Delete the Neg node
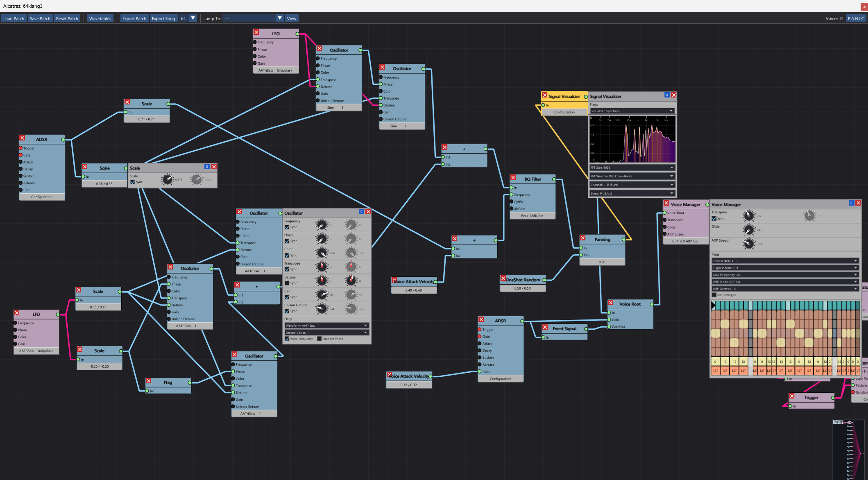868x480 pixels. [149, 381]
